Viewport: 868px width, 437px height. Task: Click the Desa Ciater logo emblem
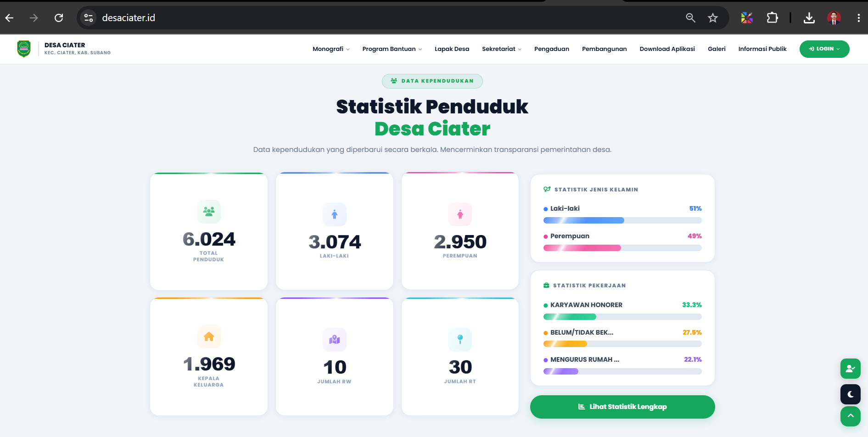tap(24, 49)
